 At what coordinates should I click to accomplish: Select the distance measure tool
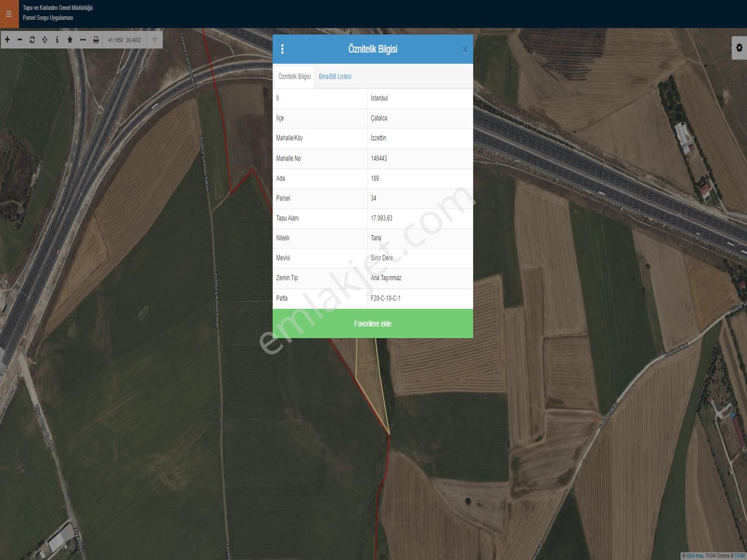pyautogui.click(x=83, y=40)
